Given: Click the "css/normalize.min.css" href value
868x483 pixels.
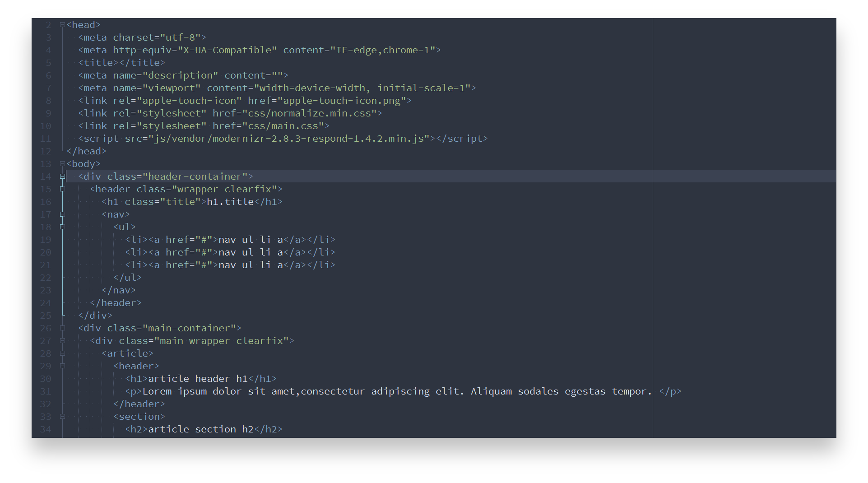Looking at the screenshot, I should click(310, 113).
